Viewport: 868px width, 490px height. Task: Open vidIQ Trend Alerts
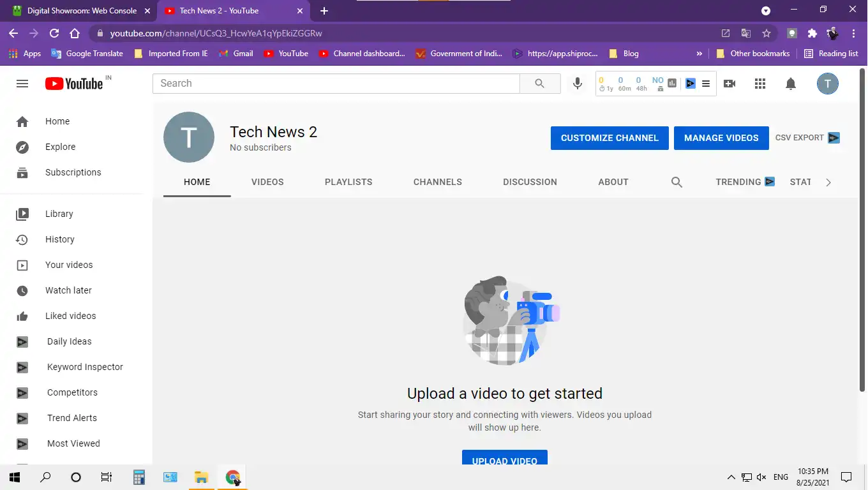tap(71, 418)
